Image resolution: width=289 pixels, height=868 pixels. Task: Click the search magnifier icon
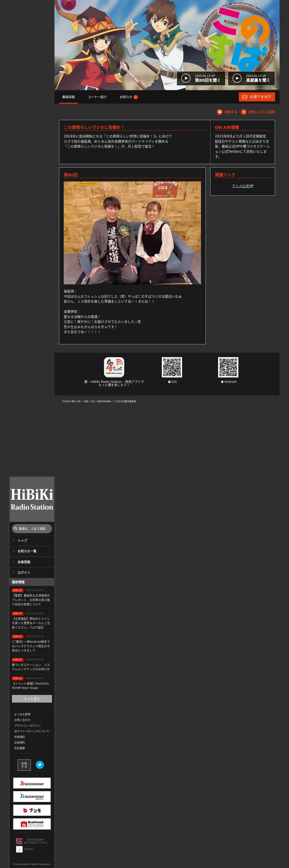point(16,529)
